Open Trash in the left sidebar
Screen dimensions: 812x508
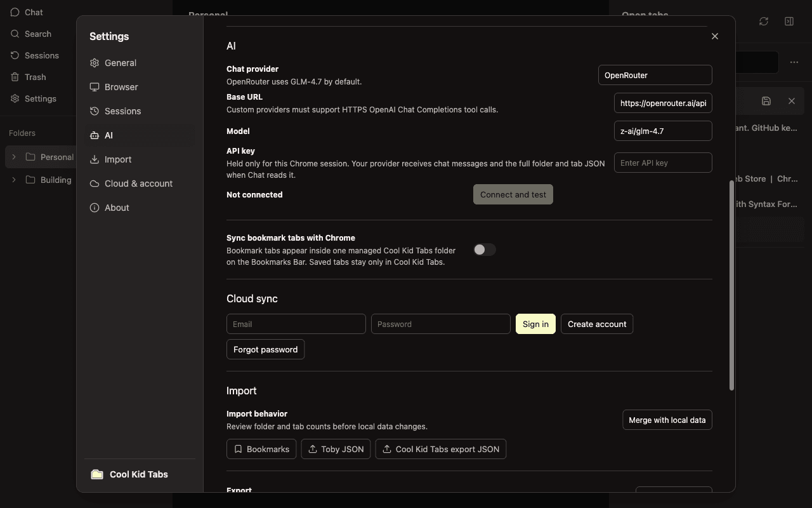click(x=35, y=77)
